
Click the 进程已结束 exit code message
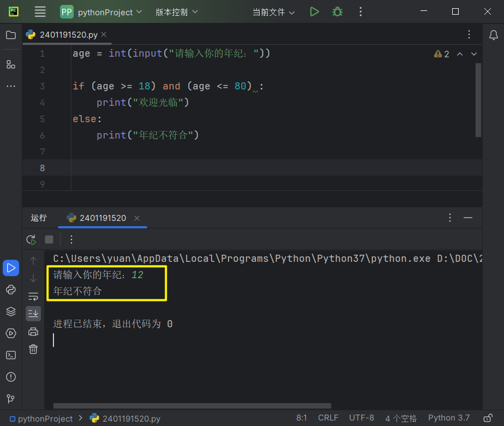[x=113, y=324]
